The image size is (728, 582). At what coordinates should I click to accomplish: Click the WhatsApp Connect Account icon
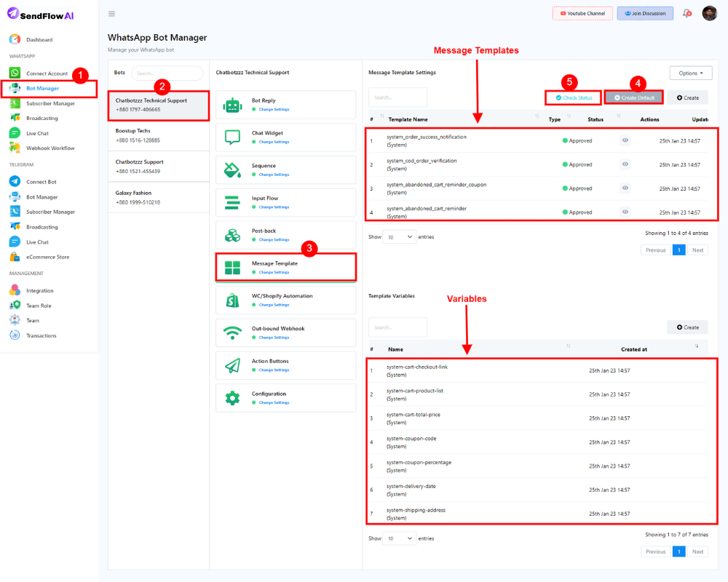click(15, 73)
